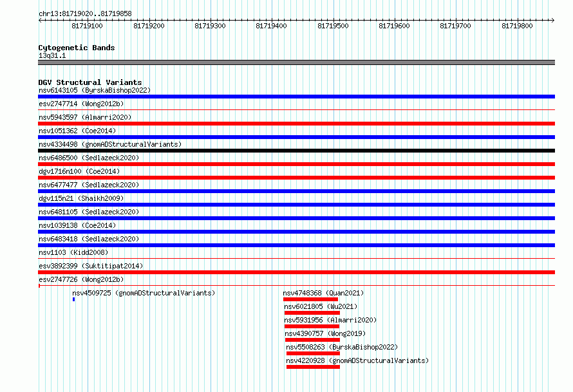Select nsv4220928 (gnomADStructuralVariants) label
Viewport: 573px width, 392px height.
tap(357, 360)
